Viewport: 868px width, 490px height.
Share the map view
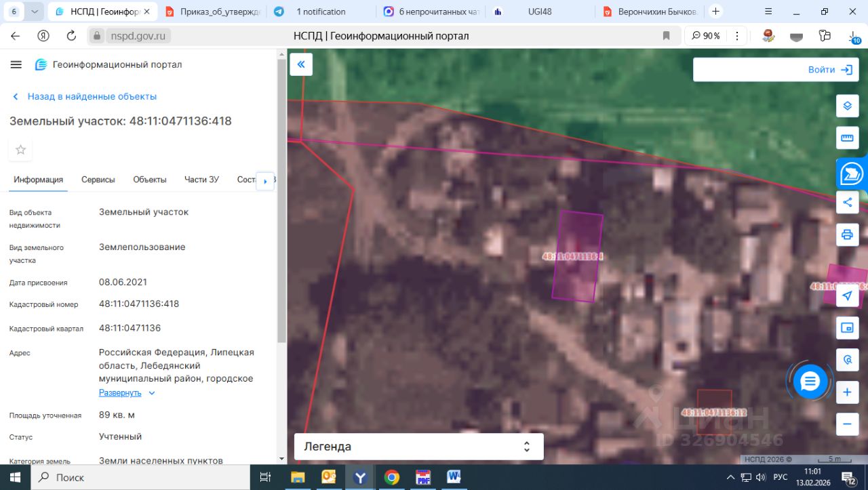click(x=847, y=202)
